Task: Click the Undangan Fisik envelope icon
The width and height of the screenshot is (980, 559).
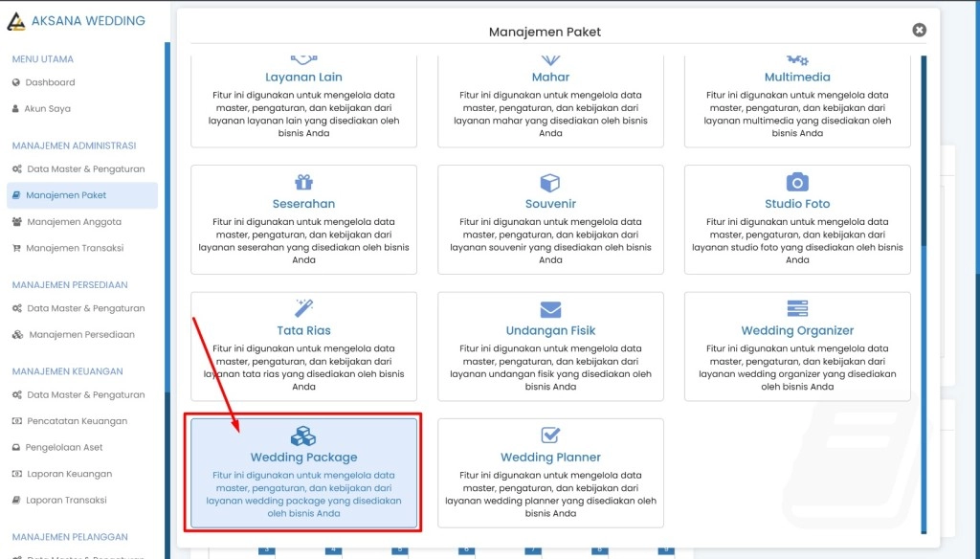Action: (x=550, y=309)
